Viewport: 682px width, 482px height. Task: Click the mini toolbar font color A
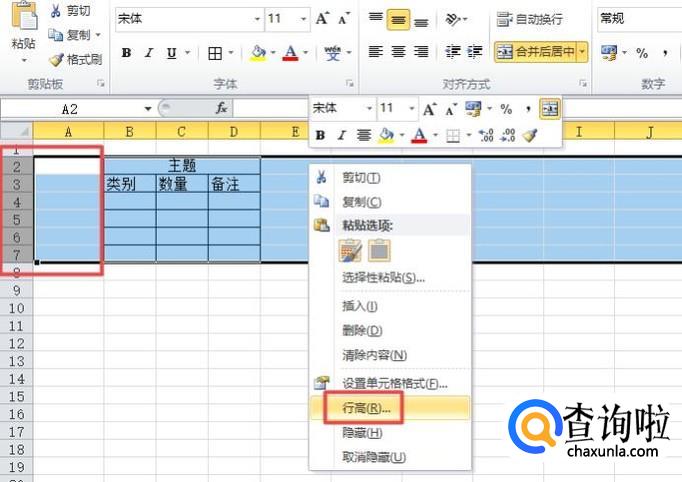coord(419,135)
